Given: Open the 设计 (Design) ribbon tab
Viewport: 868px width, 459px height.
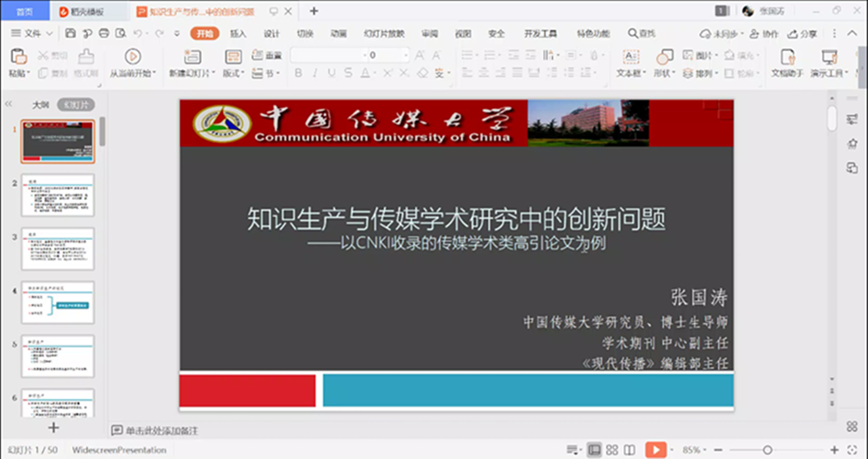Looking at the screenshot, I should pos(271,33).
